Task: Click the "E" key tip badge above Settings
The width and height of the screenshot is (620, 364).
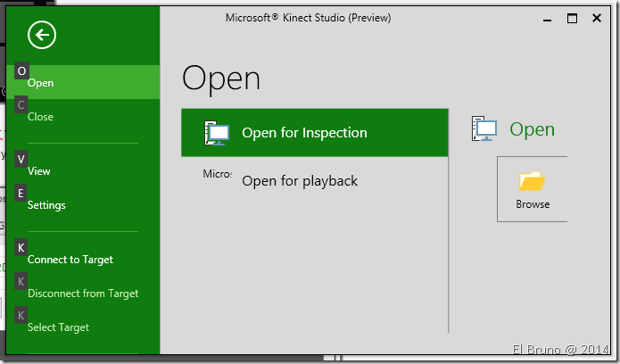Action: tap(21, 193)
